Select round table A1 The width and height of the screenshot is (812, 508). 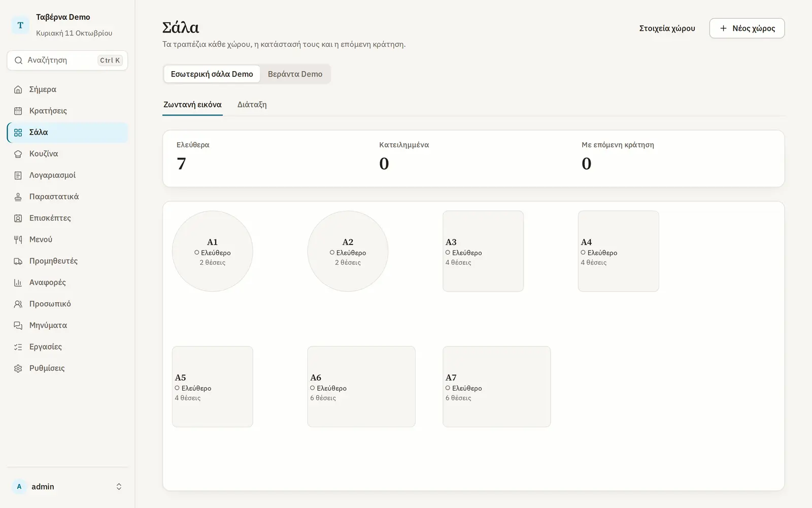(213, 251)
